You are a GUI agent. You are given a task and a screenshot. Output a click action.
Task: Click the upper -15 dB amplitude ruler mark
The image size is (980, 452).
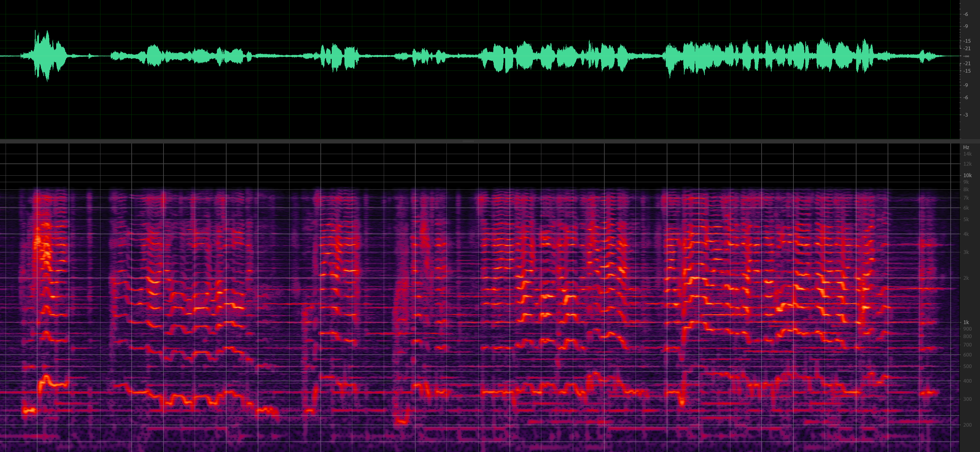[x=967, y=41]
